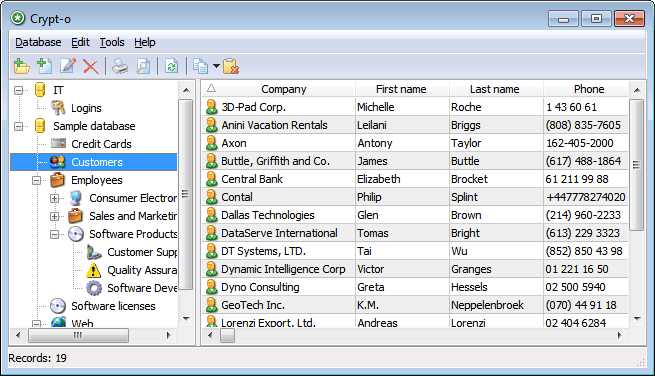The image size is (655, 376).
Task: Select the Credit Cards tree item
Action: click(x=102, y=144)
